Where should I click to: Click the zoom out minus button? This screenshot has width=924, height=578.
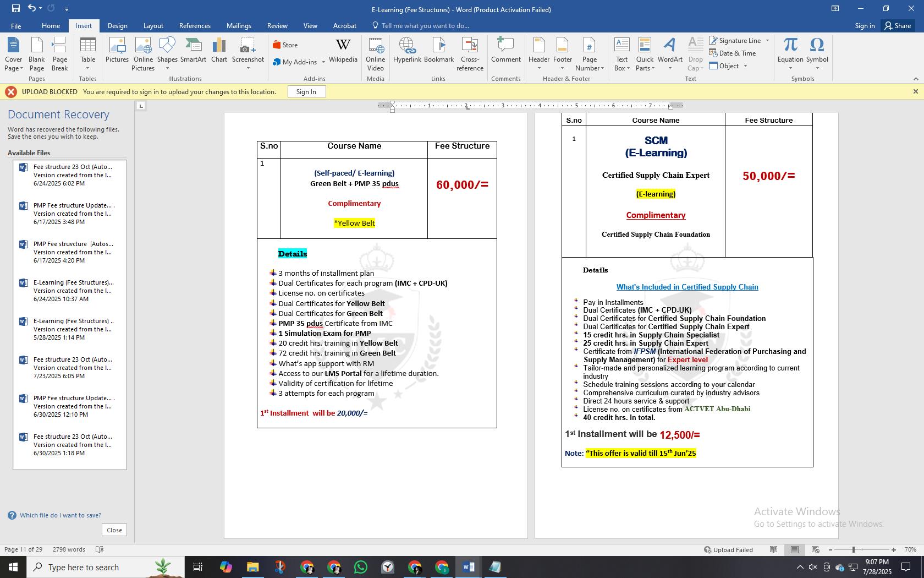coord(831,550)
